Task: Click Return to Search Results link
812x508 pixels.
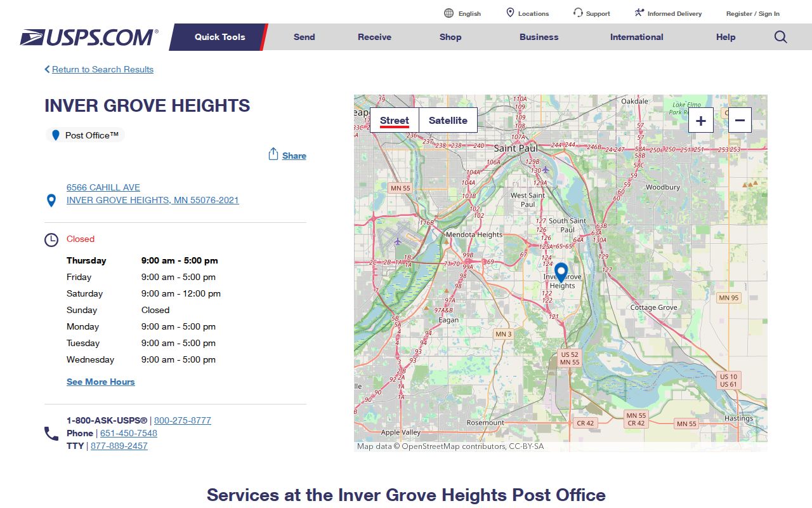Action: 103,69
